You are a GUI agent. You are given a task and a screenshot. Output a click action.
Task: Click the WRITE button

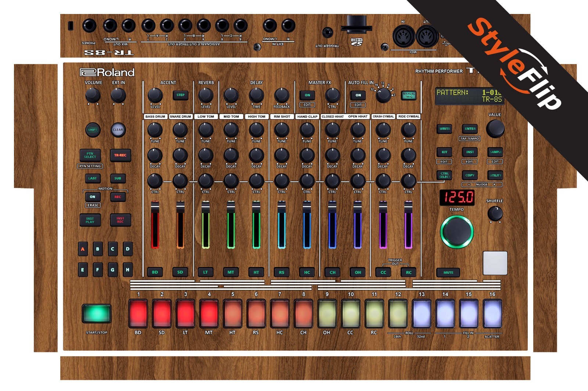(445, 129)
